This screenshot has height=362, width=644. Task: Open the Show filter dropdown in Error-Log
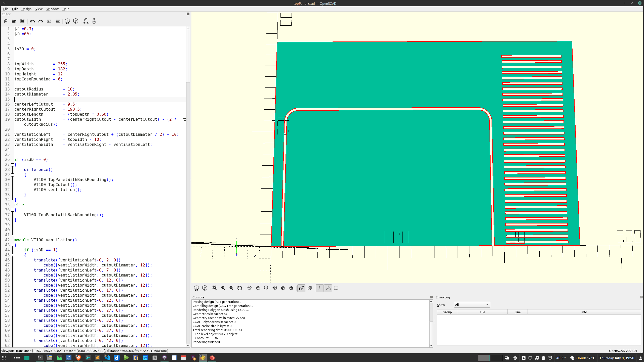[x=472, y=305]
